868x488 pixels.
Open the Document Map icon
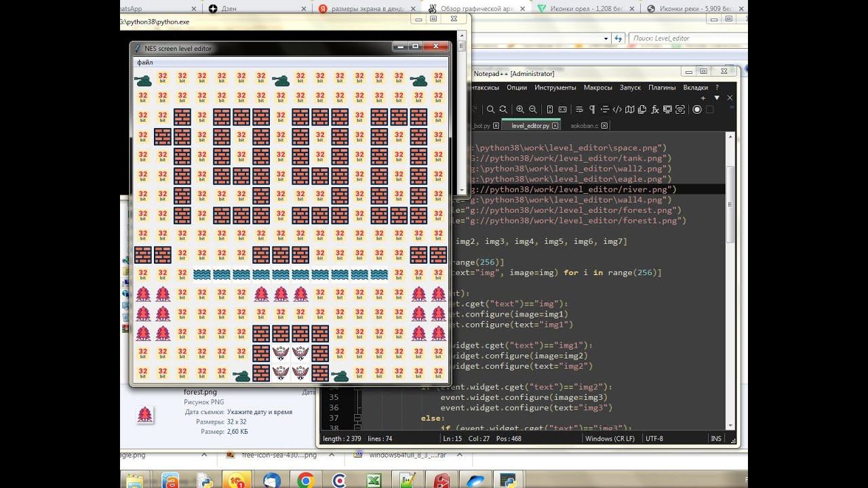tap(630, 109)
